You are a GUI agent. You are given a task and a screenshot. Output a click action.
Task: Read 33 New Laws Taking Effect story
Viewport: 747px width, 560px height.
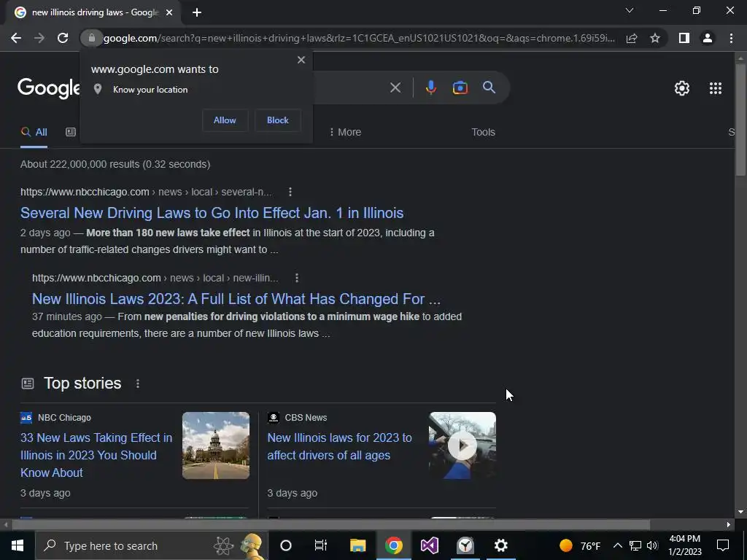click(96, 455)
